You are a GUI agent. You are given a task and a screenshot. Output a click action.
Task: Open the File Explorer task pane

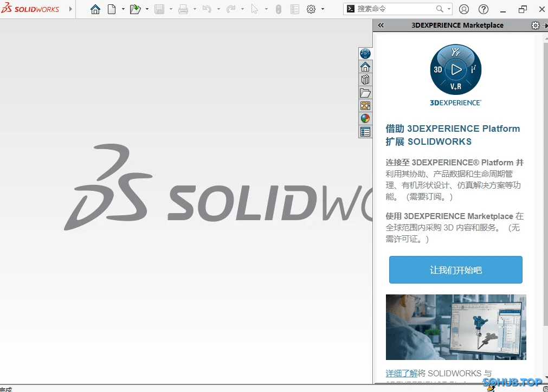pyautogui.click(x=365, y=93)
